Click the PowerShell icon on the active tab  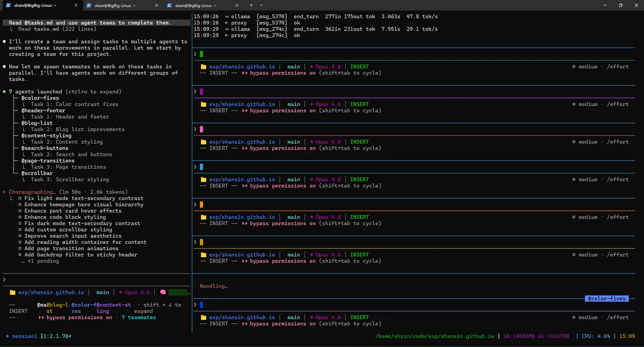[8, 5]
